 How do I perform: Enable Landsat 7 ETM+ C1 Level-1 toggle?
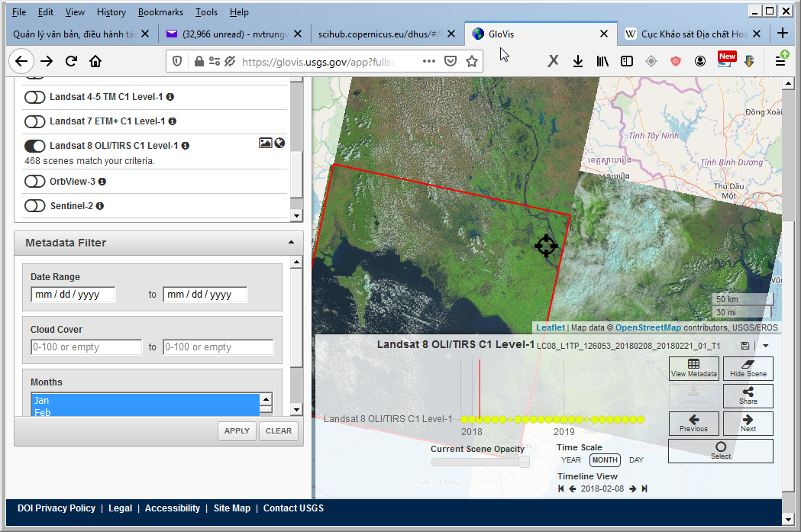pyautogui.click(x=34, y=121)
